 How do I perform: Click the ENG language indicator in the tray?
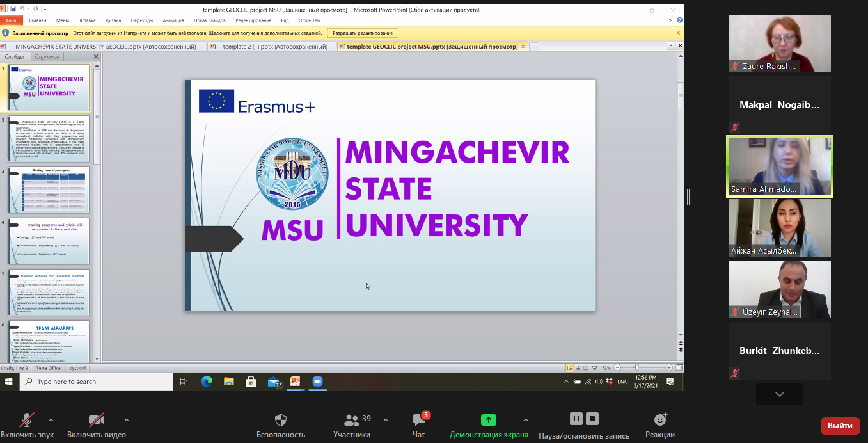point(622,382)
